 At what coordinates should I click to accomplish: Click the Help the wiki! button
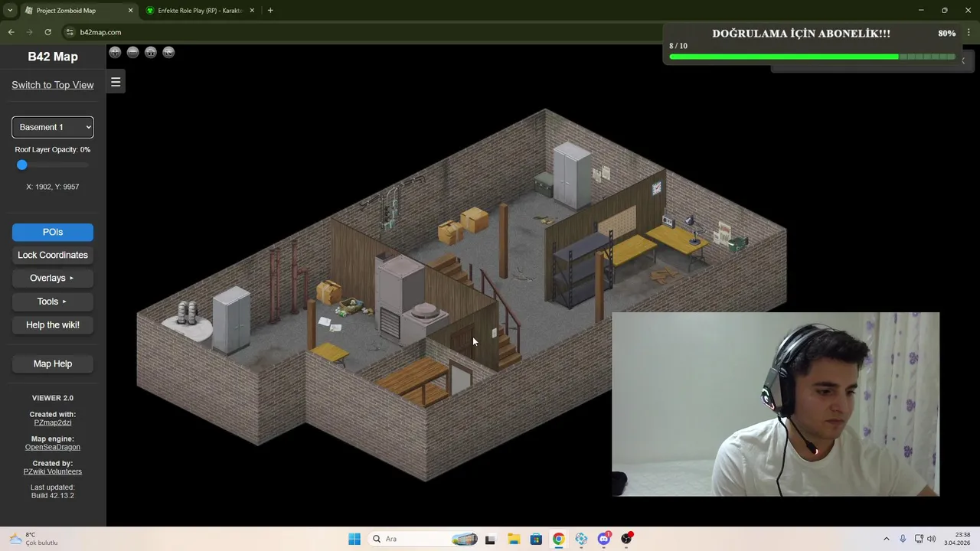click(x=53, y=324)
